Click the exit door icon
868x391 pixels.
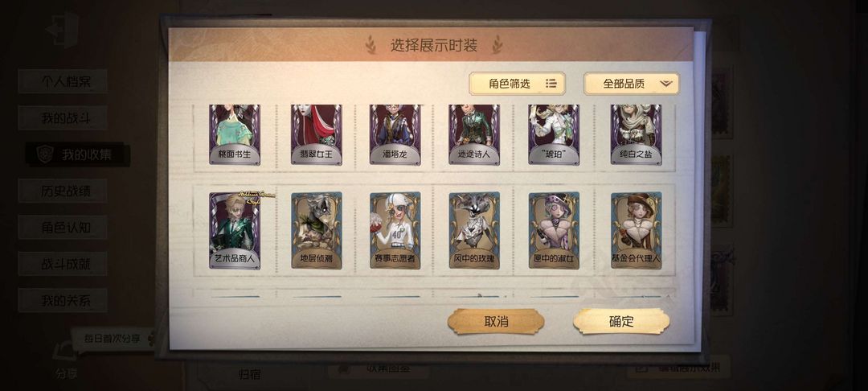click(x=62, y=29)
